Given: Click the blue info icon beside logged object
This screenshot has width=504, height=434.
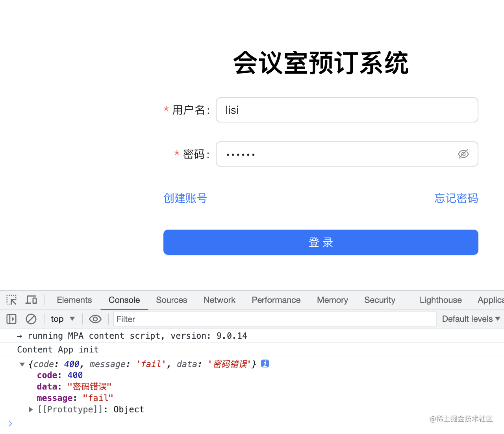Looking at the screenshot, I should pyautogui.click(x=265, y=364).
